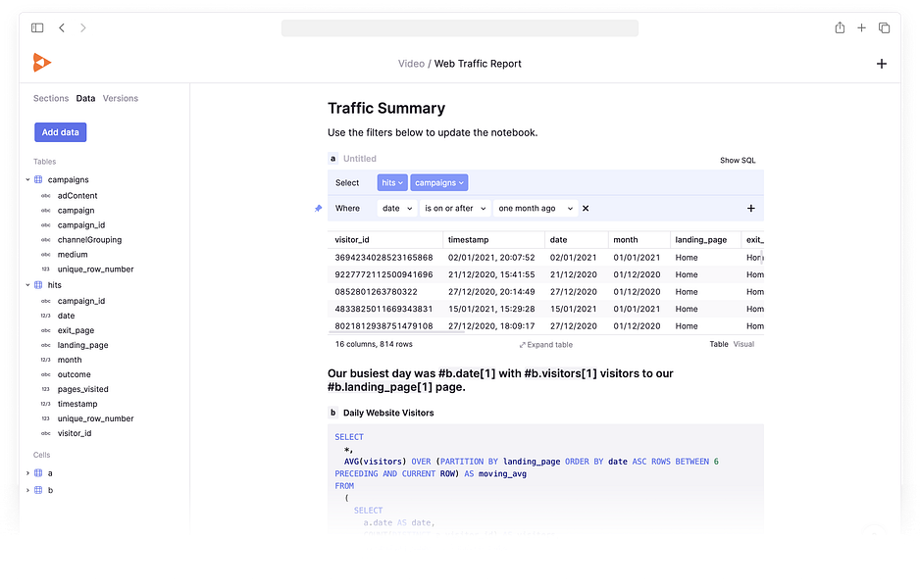The image size is (920, 588).
Task: Click the Untitled cell name field
Action: coord(360,159)
